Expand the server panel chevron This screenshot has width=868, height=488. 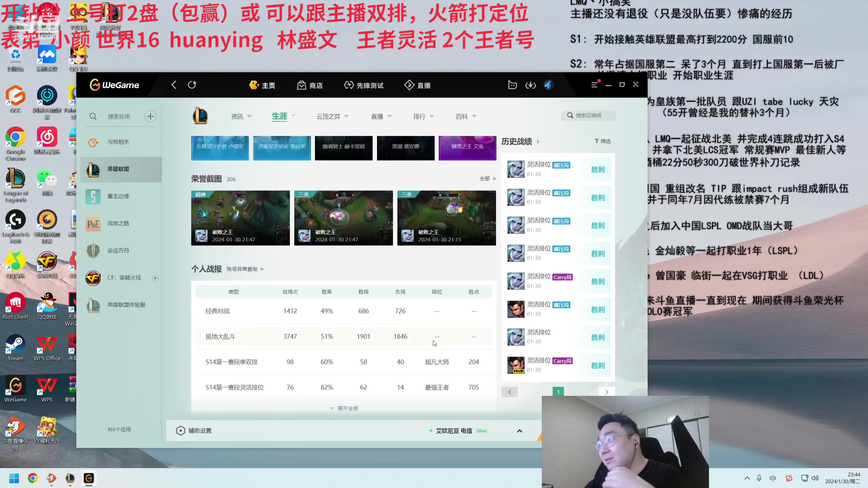point(519,431)
